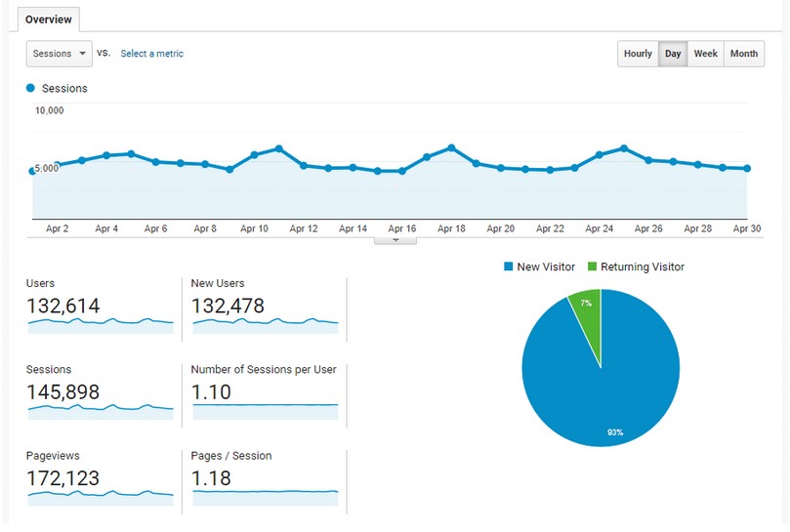
Task: Click the Select a metric link
Action: tap(151, 54)
